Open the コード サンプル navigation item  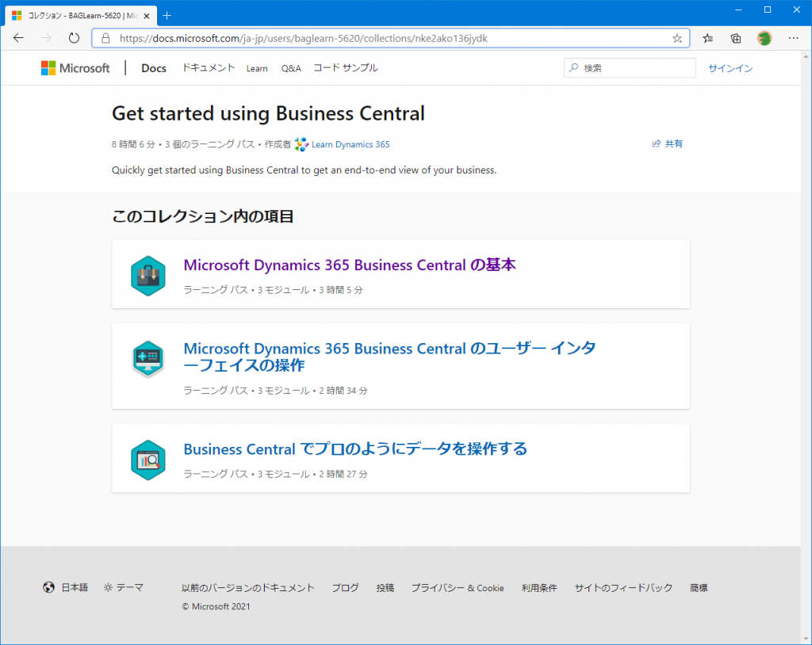point(346,68)
